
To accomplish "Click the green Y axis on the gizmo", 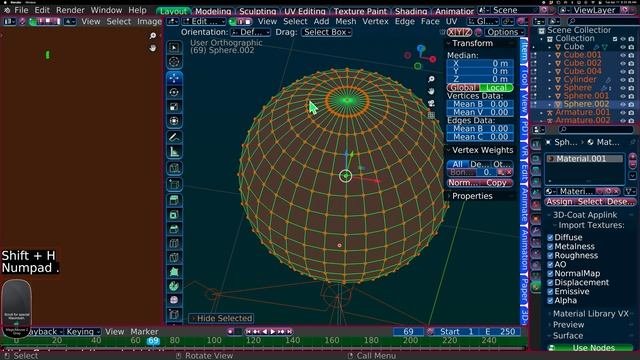I will tap(418, 66).
